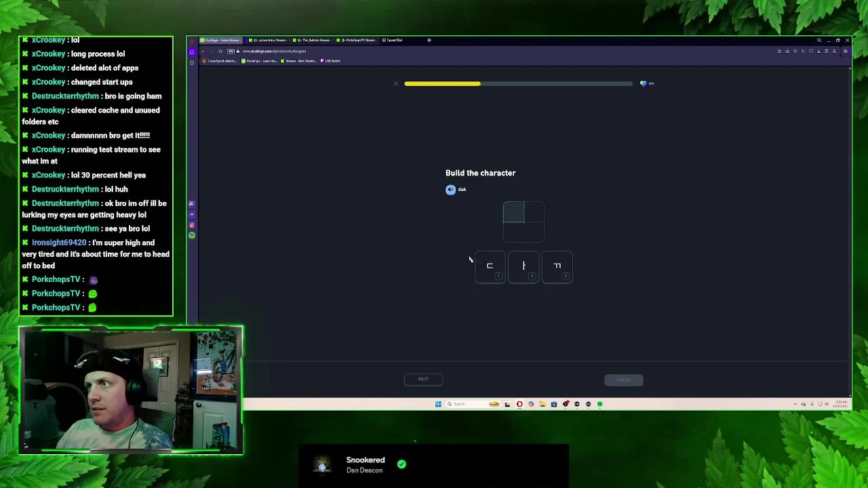Select the ㅏ vowel tile
The width and height of the screenshot is (868, 488).
pos(524,266)
